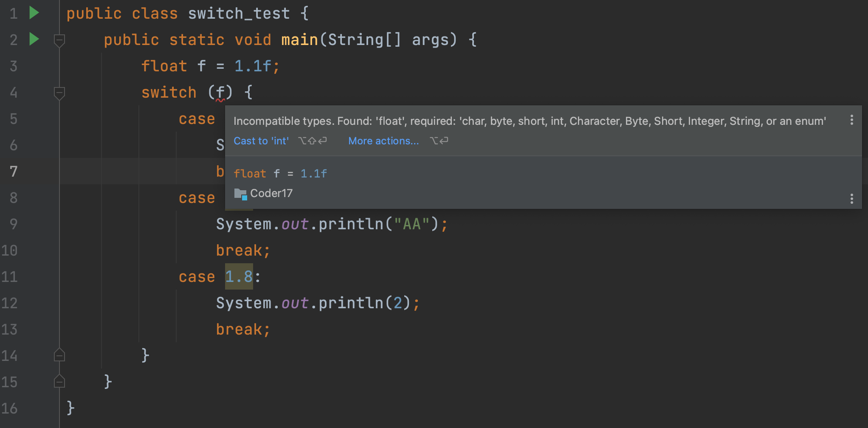Click the Coder17 module folder icon
This screenshot has width=868, height=428.
[240, 194]
